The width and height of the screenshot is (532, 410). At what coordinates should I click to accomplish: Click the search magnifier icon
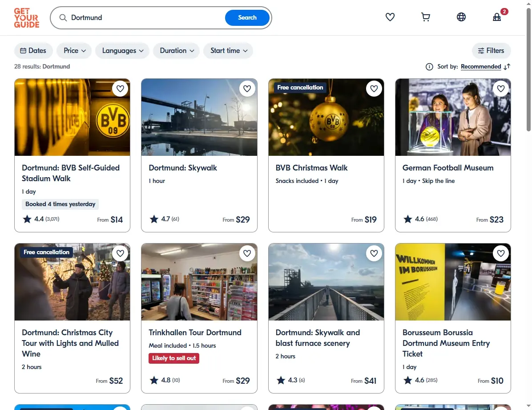click(63, 18)
